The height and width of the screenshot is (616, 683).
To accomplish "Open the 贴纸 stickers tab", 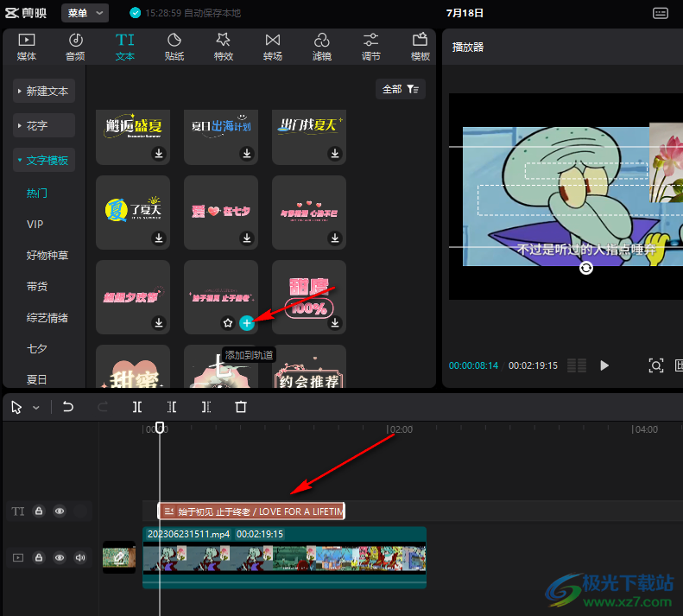I will [174, 47].
